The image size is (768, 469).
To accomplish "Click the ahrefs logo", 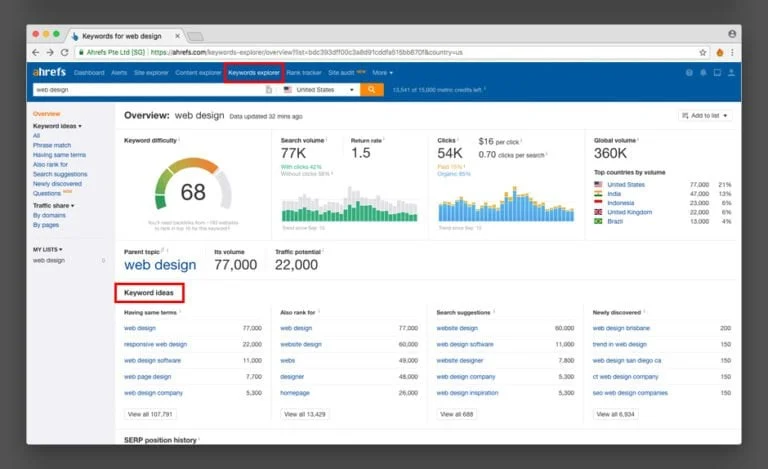I will 50,73.
